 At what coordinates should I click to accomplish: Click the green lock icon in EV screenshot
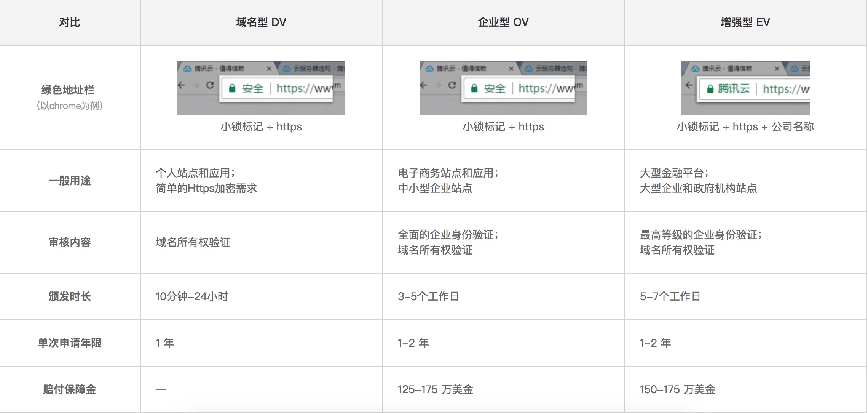tap(710, 89)
